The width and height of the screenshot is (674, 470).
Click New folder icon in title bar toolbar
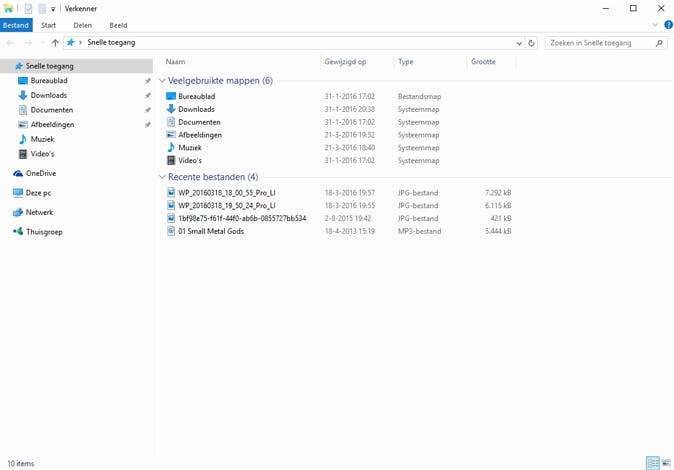[42, 8]
